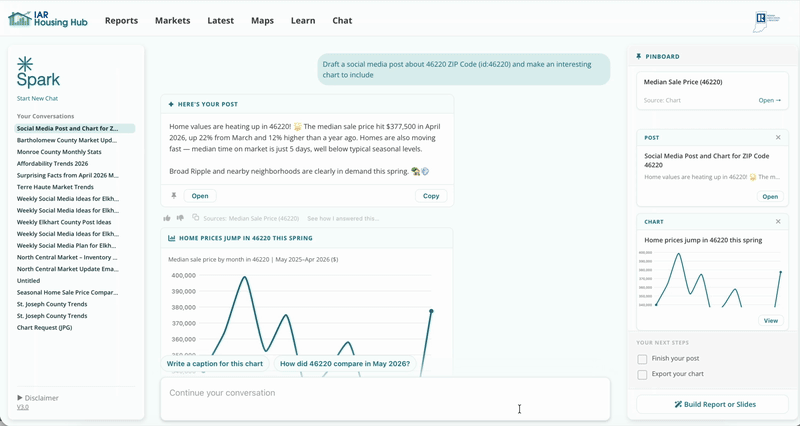Click the wand icon on Build Report or Slides
This screenshot has width=800, height=426.
click(x=678, y=405)
